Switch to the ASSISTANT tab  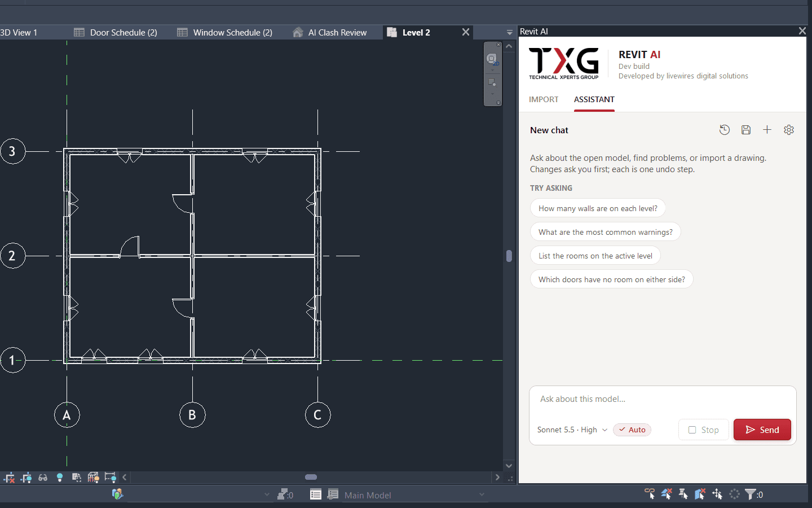click(x=594, y=99)
